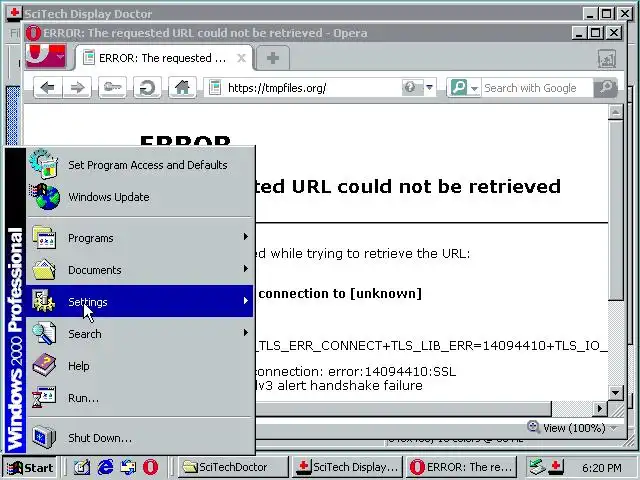Open the password wand key button
This screenshot has height=480, width=640.
tap(112, 87)
